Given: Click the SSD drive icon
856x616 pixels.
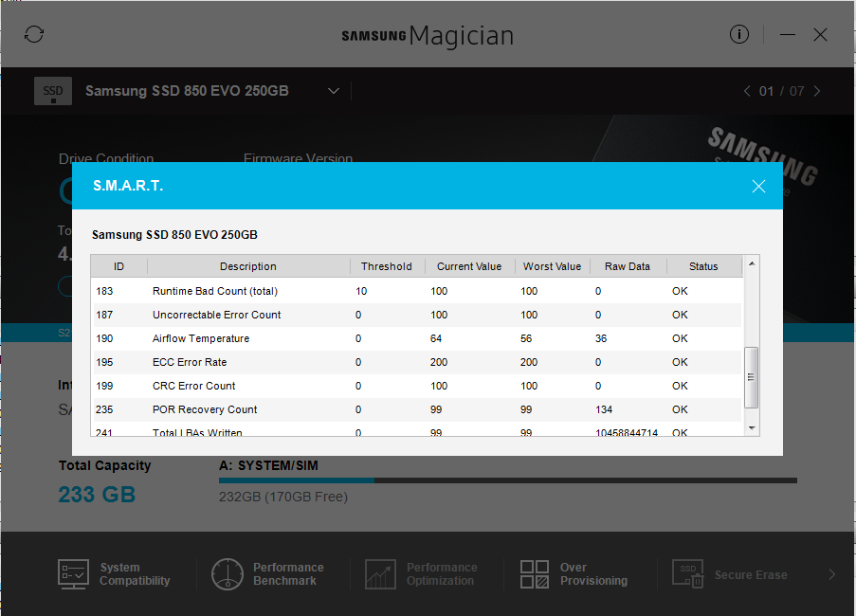Looking at the screenshot, I should coord(53,91).
